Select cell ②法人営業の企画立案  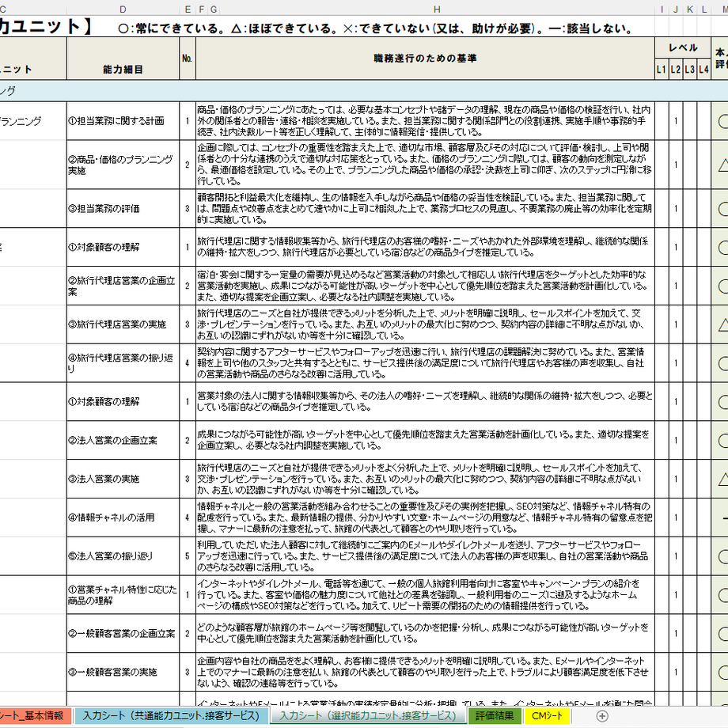click(123, 440)
